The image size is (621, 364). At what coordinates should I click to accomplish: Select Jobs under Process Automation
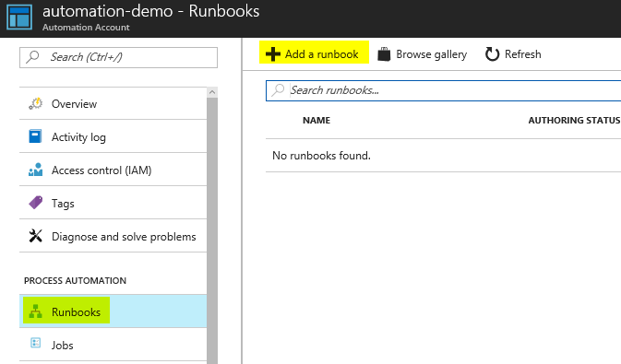coord(113,345)
